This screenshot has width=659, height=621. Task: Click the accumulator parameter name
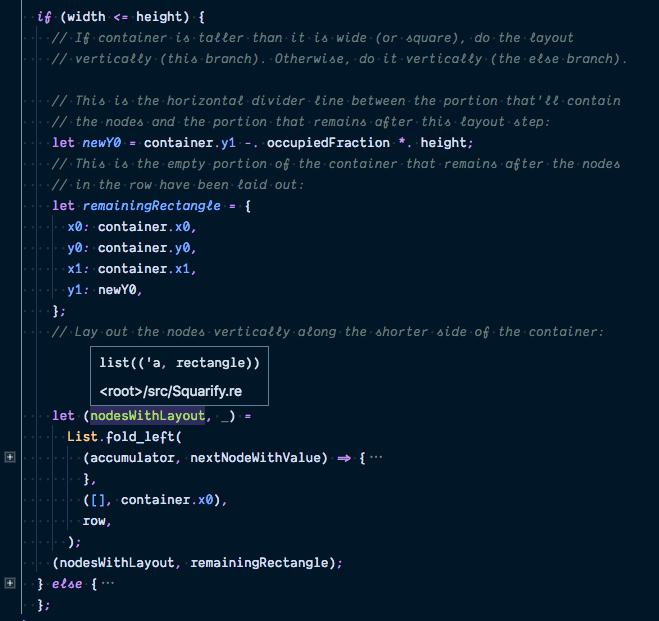(x=132, y=458)
